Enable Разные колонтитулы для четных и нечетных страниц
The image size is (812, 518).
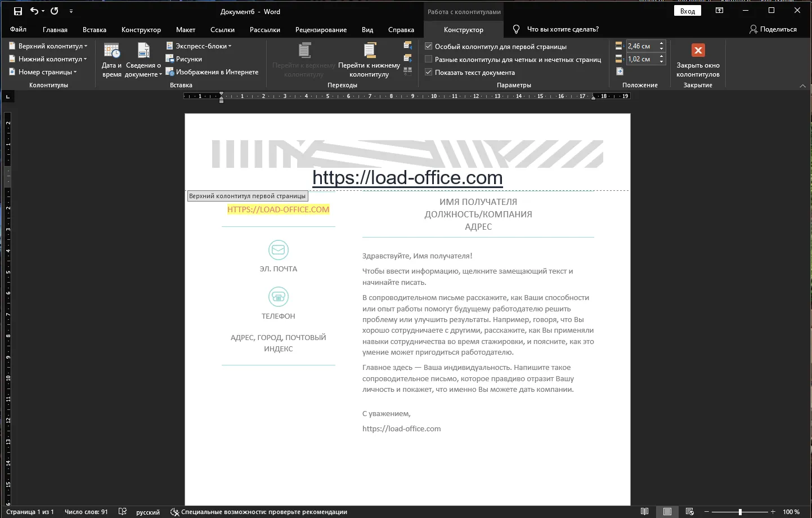coord(428,60)
